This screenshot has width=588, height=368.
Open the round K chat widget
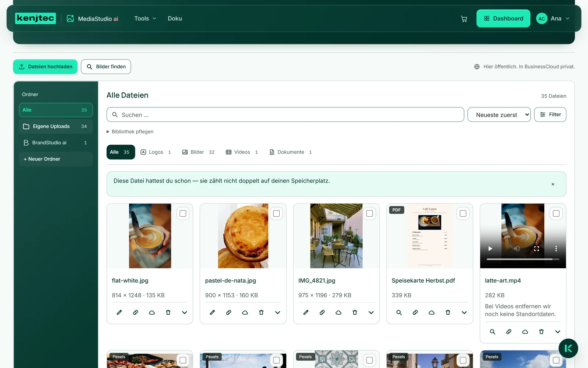pyautogui.click(x=568, y=348)
